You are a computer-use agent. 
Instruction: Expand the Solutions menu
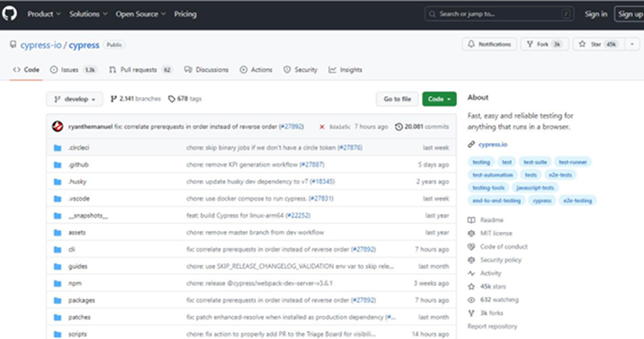(88, 14)
